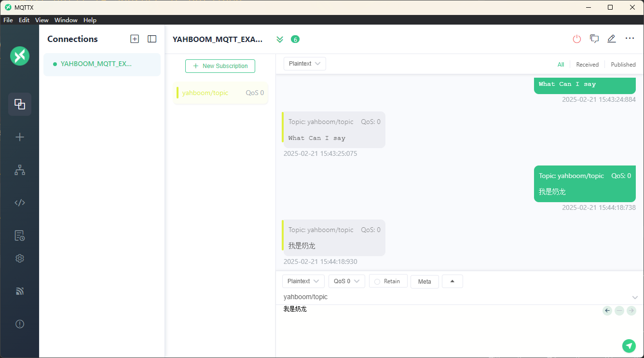Show only Received messages

point(587,65)
